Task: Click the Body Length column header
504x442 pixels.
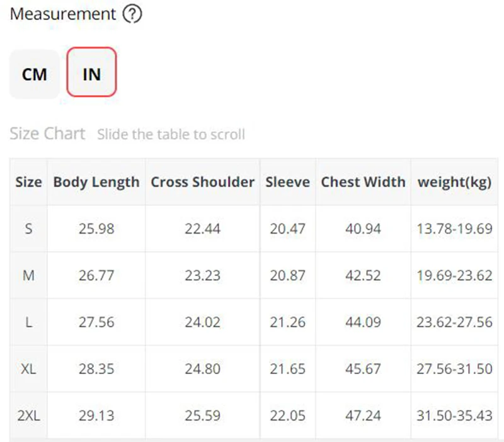Action: [x=96, y=182]
